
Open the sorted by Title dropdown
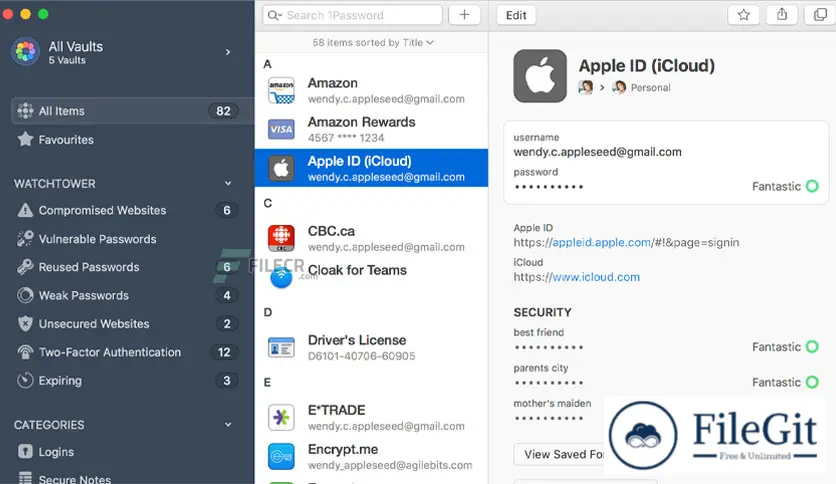tap(373, 42)
